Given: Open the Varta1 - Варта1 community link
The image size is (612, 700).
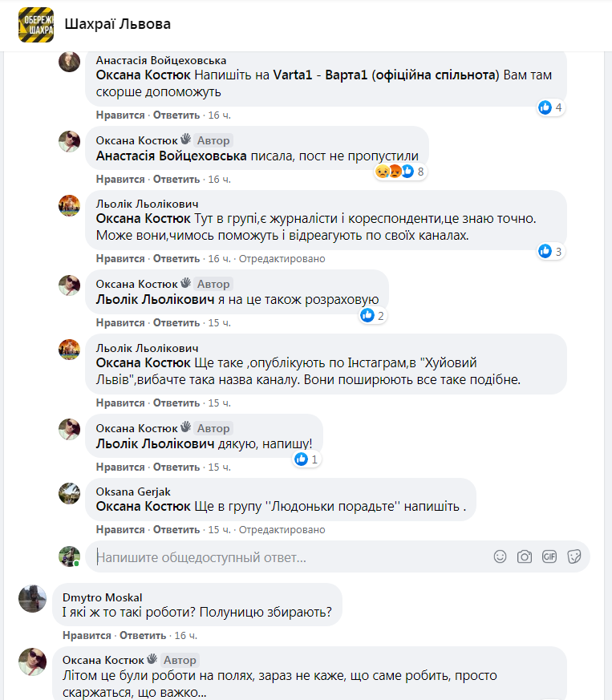Looking at the screenshot, I should (386, 75).
